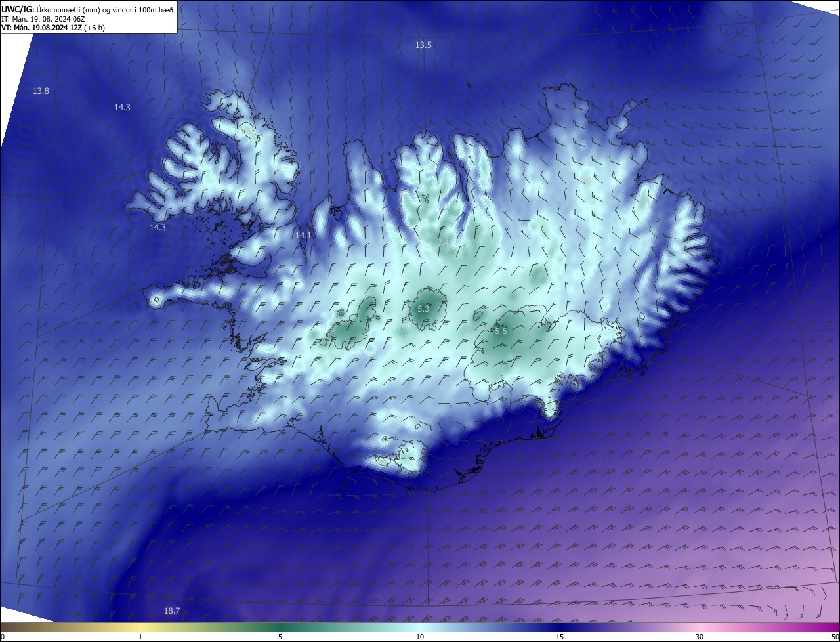840x642 pixels.
Task: Click the 13.8 value label
Action: click(x=41, y=91)
